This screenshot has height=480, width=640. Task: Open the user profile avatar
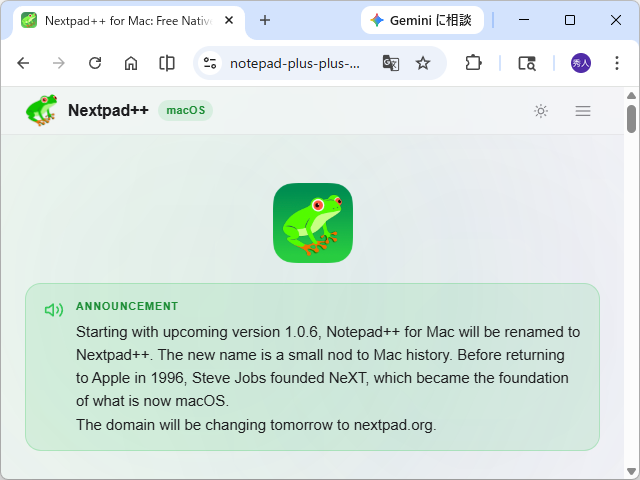[x=580, y=63]
